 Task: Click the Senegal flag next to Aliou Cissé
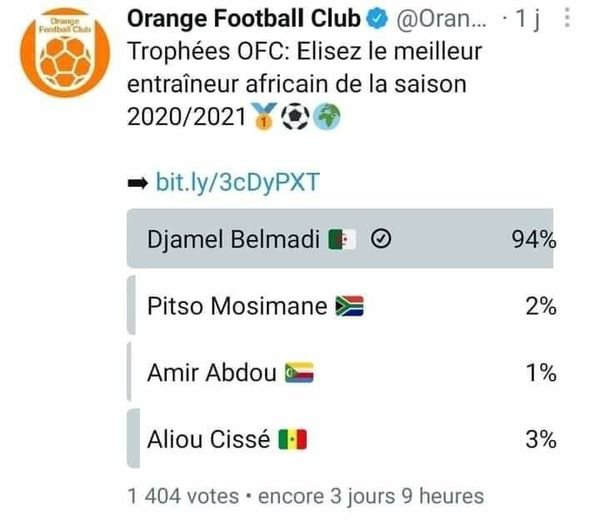click(x=293, y=439)
